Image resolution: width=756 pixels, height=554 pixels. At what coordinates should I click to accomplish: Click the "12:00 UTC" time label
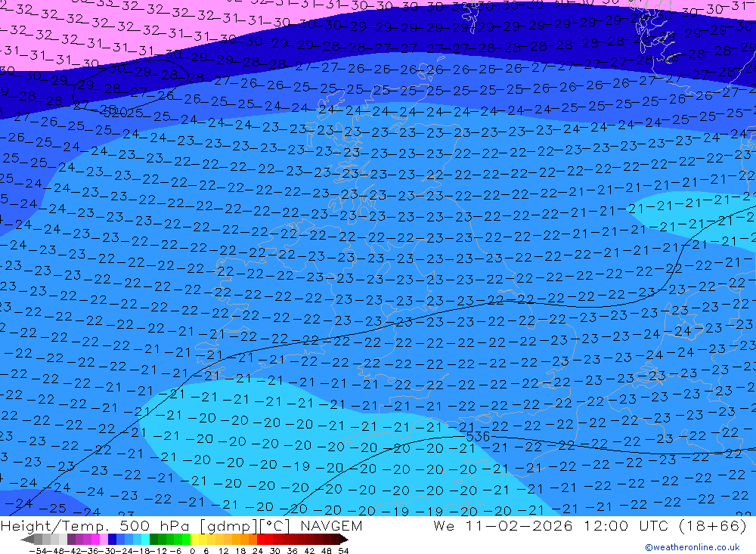click(x=626, y=525)
